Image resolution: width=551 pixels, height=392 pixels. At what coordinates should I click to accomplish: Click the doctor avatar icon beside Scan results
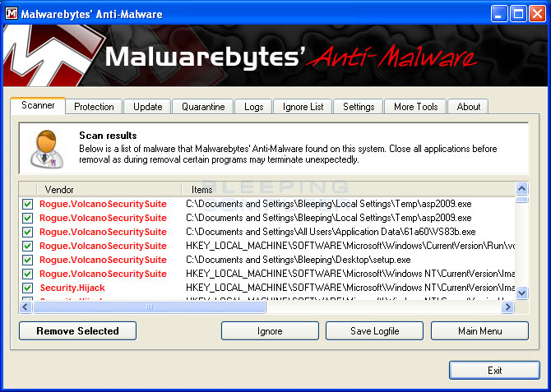tap(47, 149)
